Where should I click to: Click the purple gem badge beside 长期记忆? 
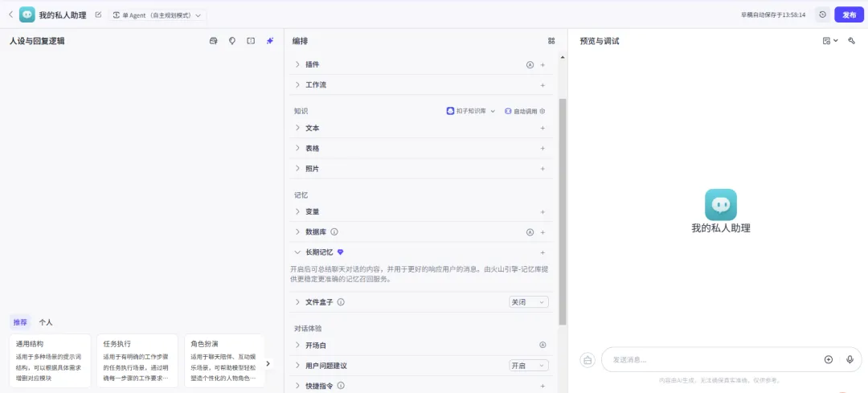[341, 252]
